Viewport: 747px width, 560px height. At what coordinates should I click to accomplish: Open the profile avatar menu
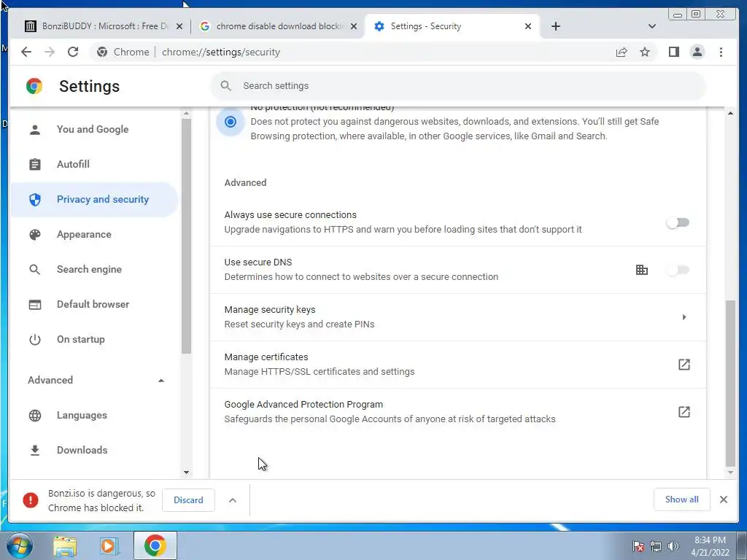(697, 52)
